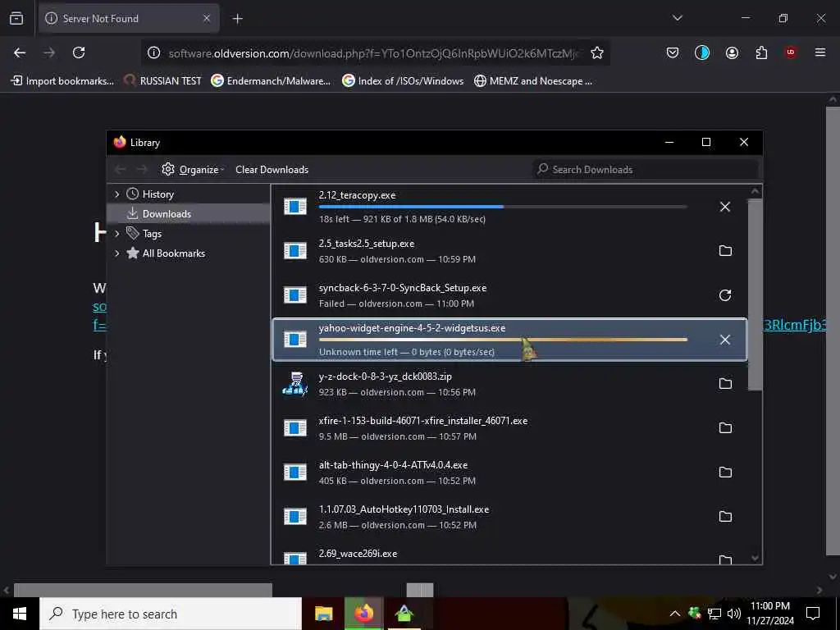Open the green house app on the taskbar

404,614
